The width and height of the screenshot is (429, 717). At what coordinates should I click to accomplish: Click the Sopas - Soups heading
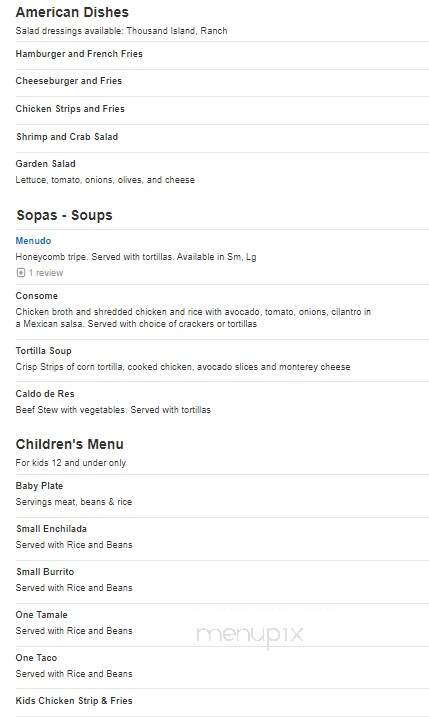[x=64, y=215]
